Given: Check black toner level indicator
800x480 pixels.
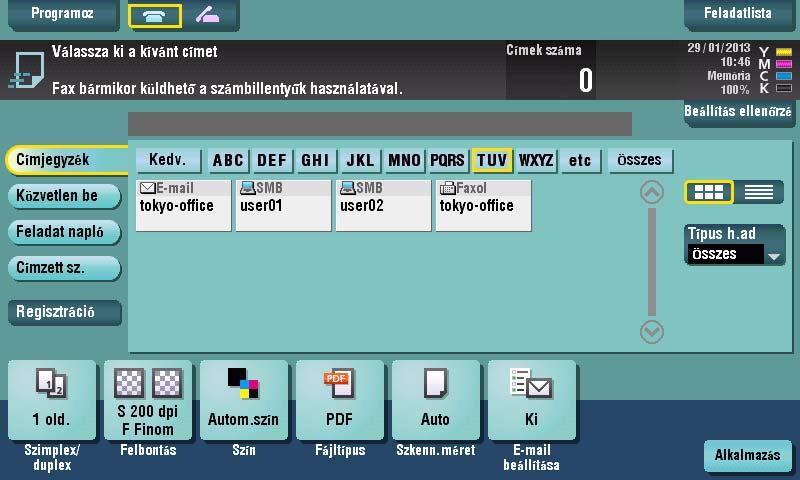Looking at the screenshot, I should [784, 88].
